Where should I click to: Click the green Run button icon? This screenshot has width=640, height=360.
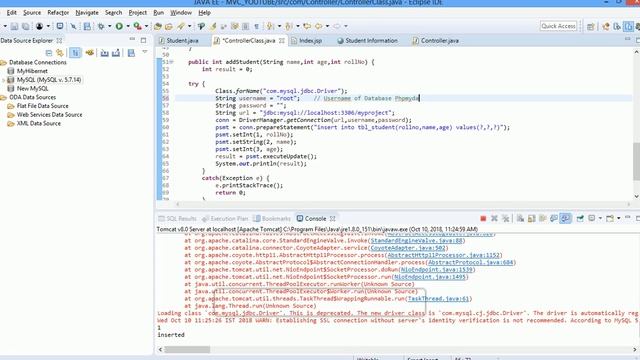coord(119,26)
